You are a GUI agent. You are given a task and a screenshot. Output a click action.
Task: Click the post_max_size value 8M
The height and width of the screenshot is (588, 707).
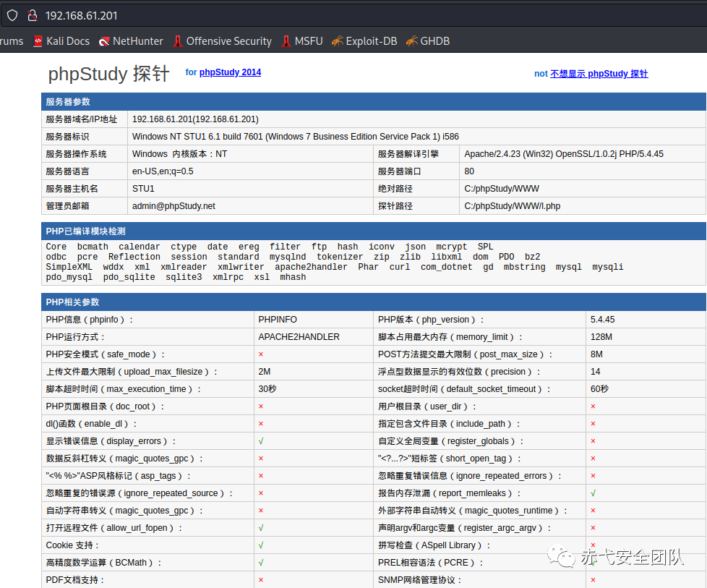click(596, 354)
